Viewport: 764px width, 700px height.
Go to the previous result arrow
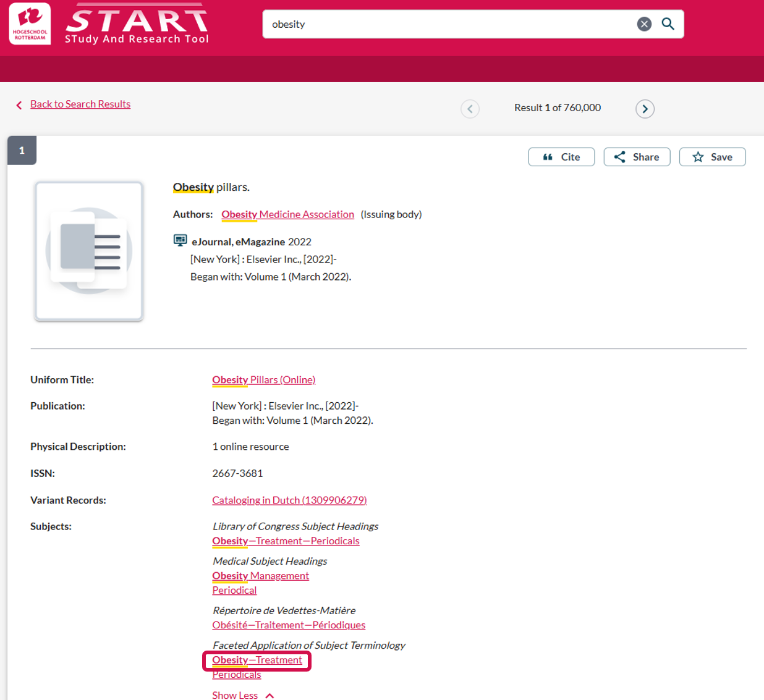pyautogui.click(x=470, y=109)
